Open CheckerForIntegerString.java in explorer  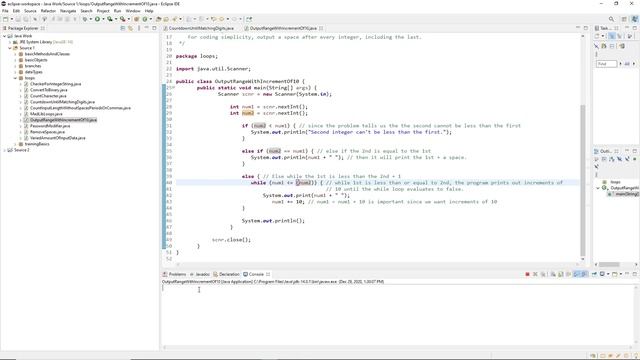click(x=56, y=84)
